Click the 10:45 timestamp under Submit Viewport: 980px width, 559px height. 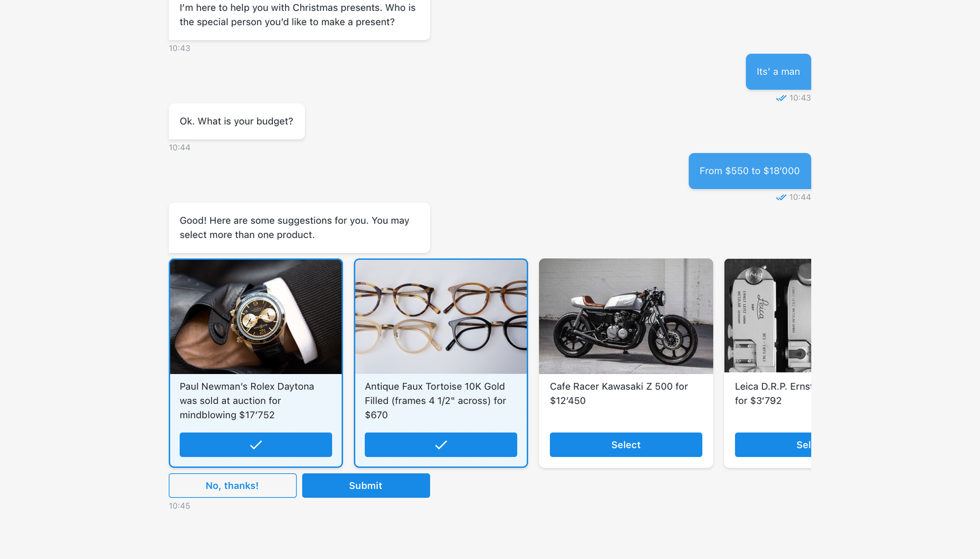180,506
